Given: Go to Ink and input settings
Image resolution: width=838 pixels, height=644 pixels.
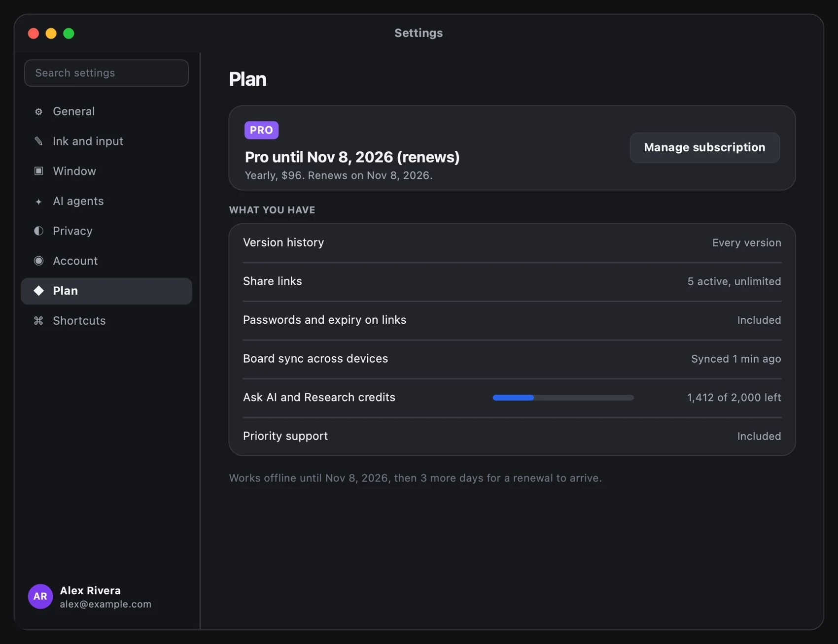Looking at the screenshot, I should point(106,141).
